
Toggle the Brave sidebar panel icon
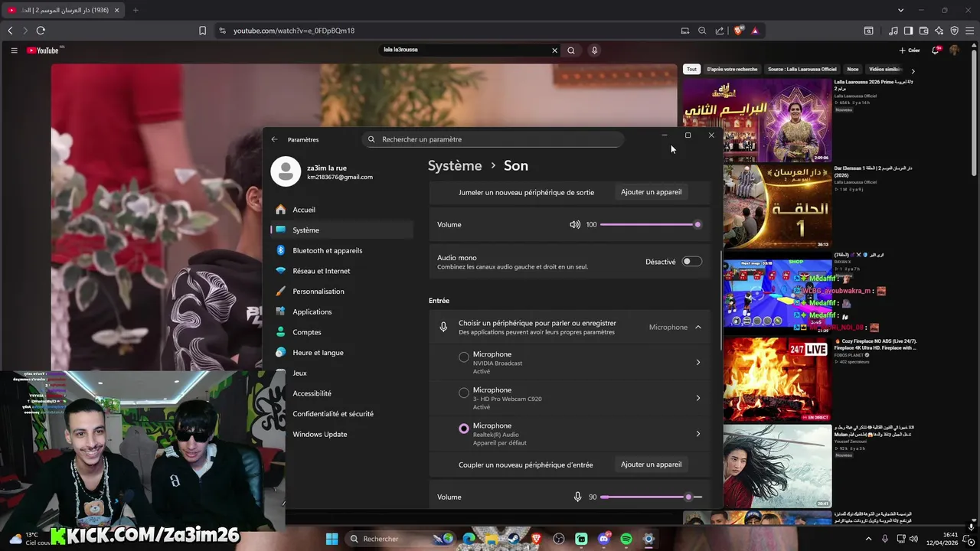coord(908,31)
